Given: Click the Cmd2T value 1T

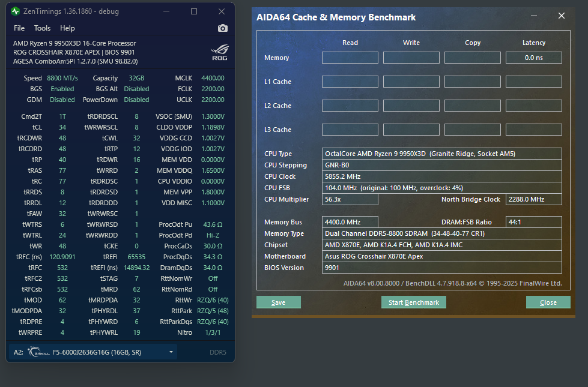Looking at the screenshot, I should [62, 116].
